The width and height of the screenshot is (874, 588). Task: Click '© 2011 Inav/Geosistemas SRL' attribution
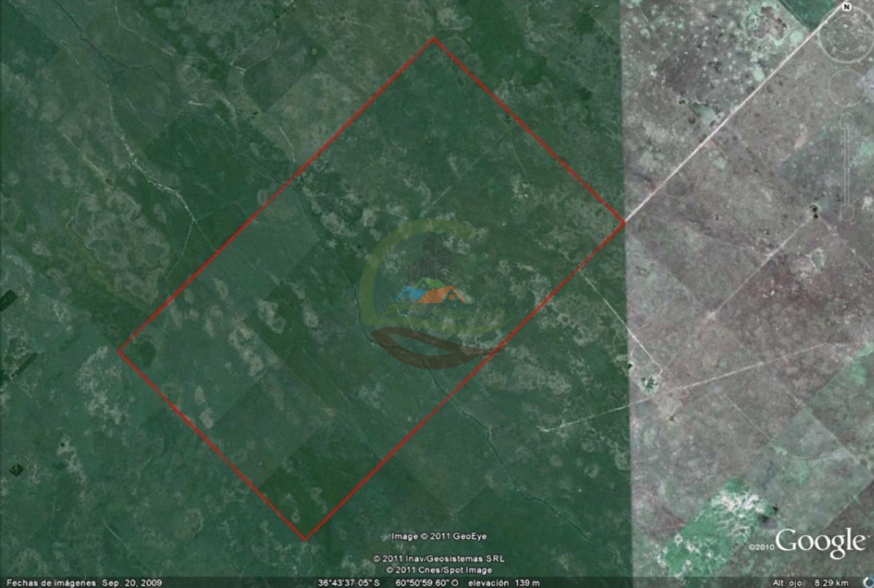[x=439, y=559]
